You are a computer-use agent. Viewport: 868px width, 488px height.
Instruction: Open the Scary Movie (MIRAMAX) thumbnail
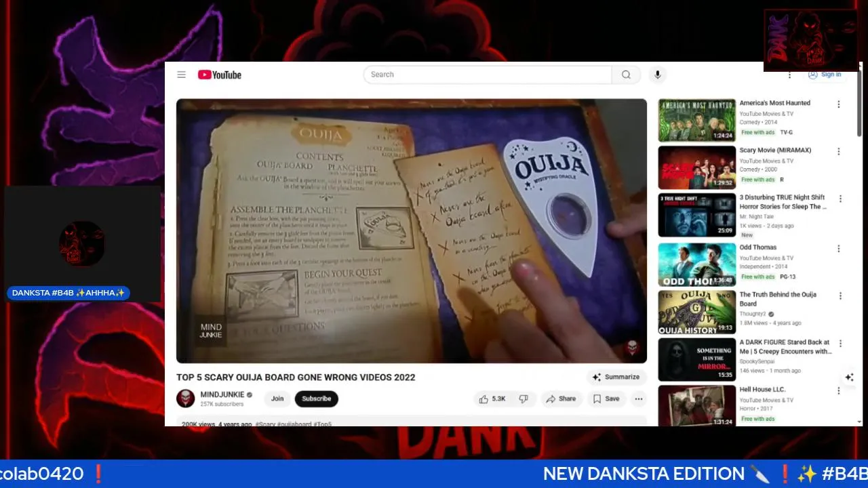pyautogui.click(x=697, y=167)
